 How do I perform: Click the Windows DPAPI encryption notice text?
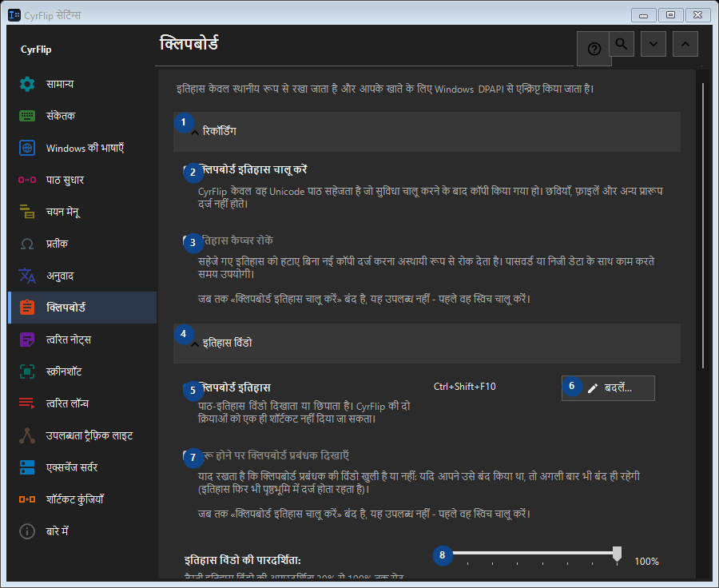tap(385, 89)
